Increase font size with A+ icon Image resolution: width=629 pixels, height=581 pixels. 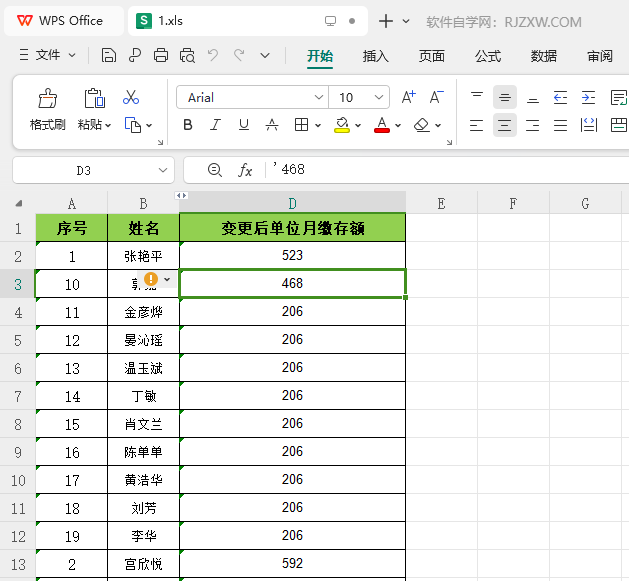409,97
